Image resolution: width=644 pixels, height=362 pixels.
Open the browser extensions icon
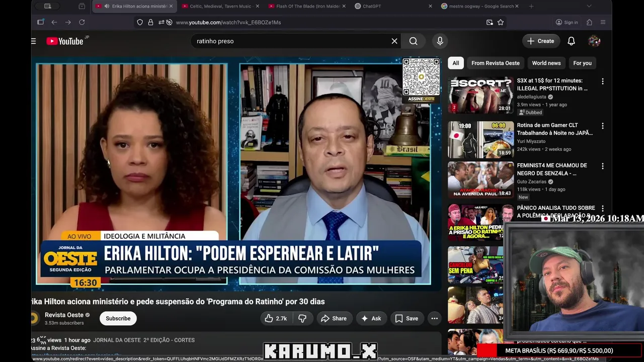[589, 22]
